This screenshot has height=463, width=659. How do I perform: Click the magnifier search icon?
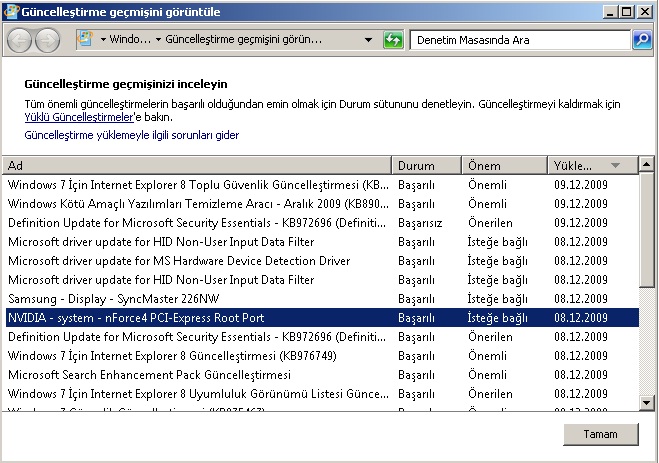[641, 40]
